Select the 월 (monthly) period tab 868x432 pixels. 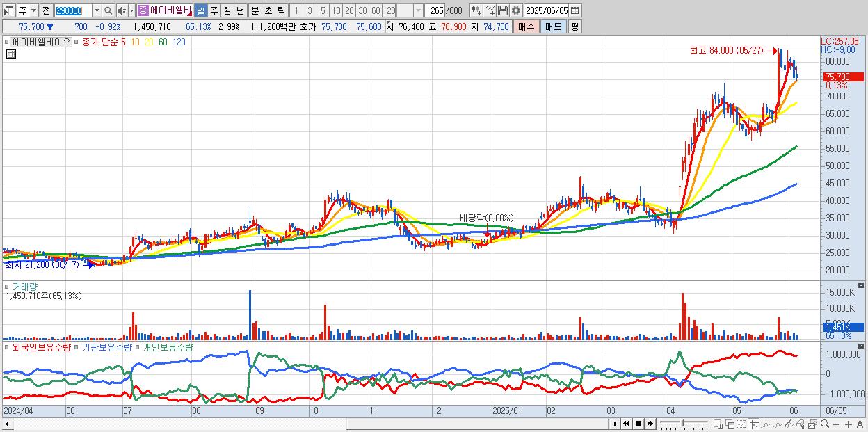pyautogui.click(x=227, y=10)
